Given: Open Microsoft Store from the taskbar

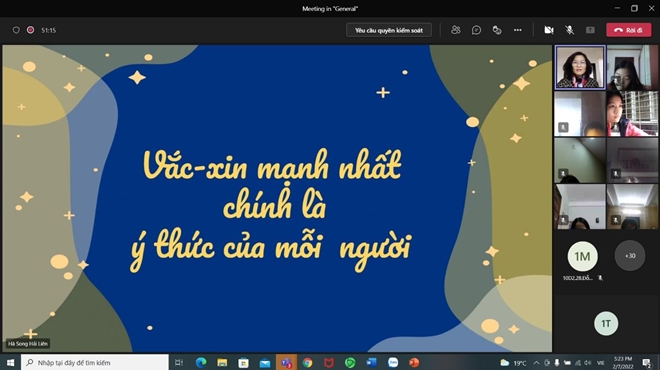Looking at the screenshot, I should (x=243, y=362).
